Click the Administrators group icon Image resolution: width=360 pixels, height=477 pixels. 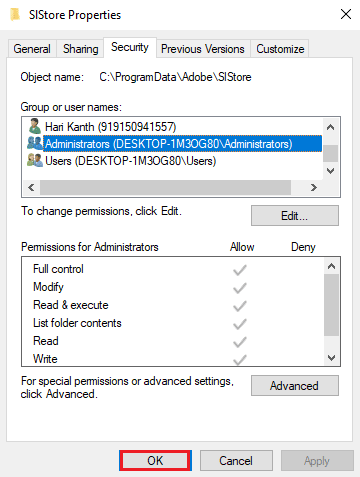coord(35,143)
